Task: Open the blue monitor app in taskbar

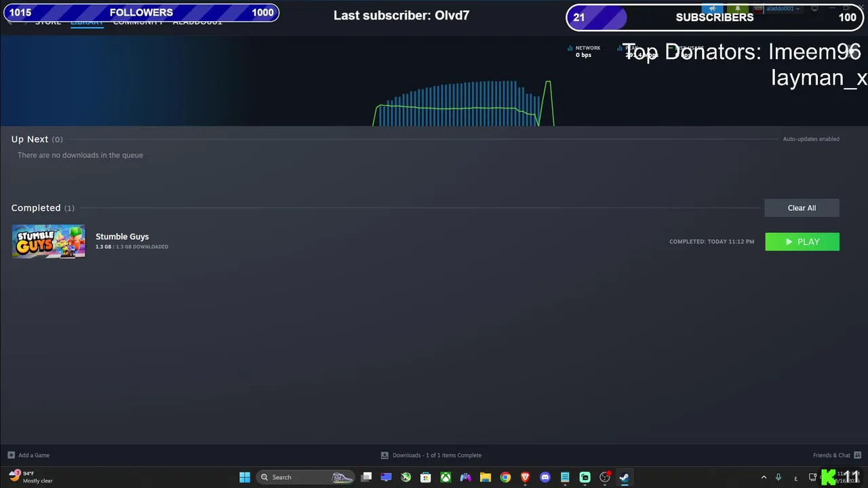Action: point(386,477)
